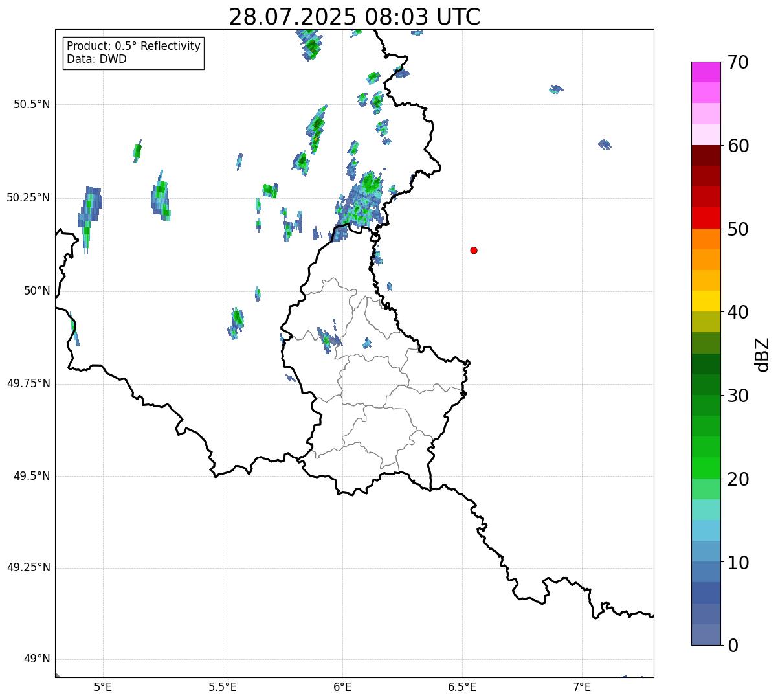
Task: Click the colorbar tick label 0
Action: point(732,646)
